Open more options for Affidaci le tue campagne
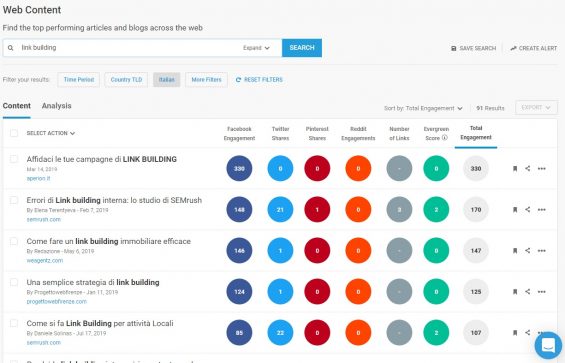Screen dimensions: 565x363 coord(542,168)
